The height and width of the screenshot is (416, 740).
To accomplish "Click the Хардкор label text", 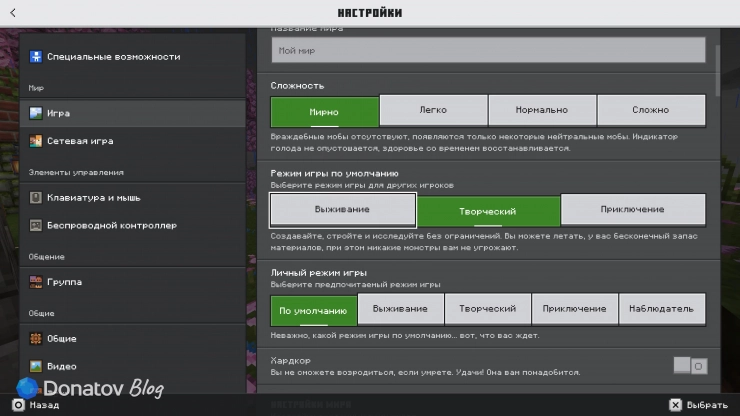I will tap(291, 360).
